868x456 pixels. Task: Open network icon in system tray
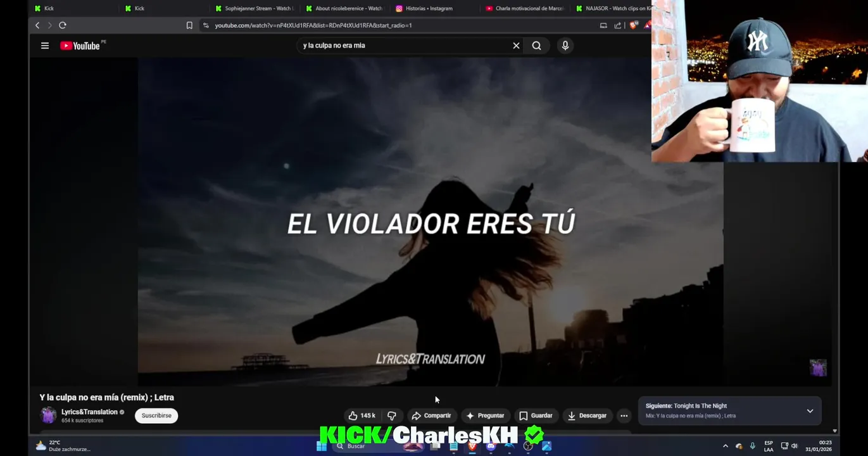(x=784, y=446)
